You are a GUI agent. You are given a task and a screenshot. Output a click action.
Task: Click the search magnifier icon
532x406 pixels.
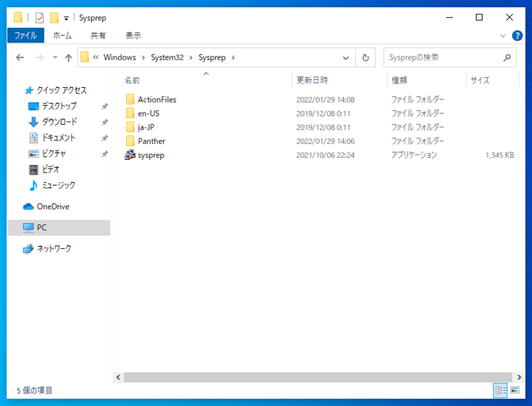[x=507, y=58]
